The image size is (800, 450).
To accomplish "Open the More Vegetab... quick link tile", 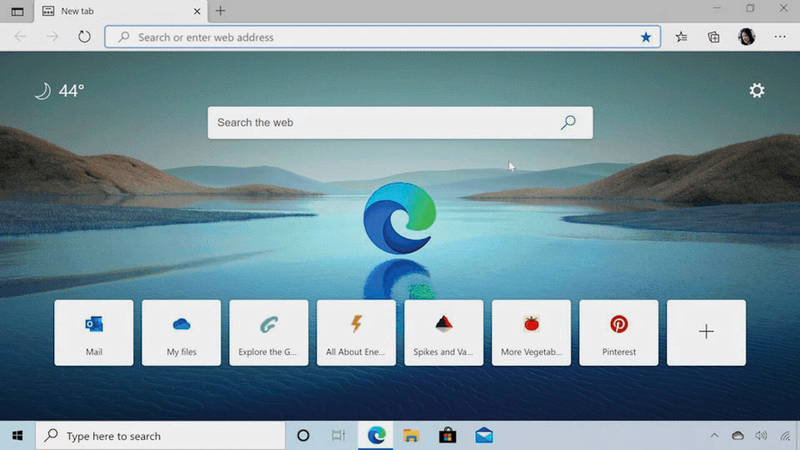I will click(x=531, y=332).
